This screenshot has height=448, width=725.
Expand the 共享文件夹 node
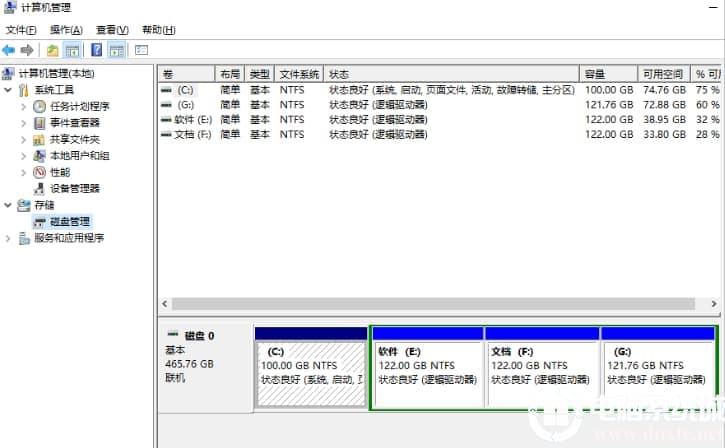click(24, 140)
